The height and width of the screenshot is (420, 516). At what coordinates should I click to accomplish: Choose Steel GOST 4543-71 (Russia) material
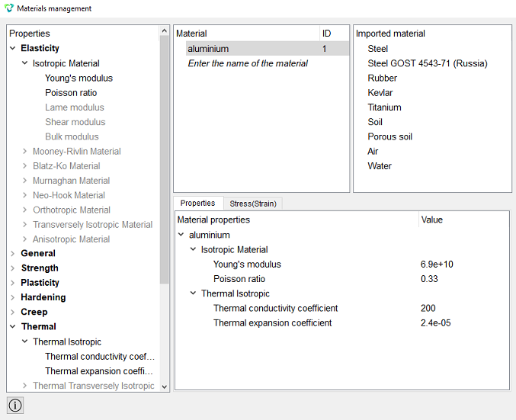point(428,63)
